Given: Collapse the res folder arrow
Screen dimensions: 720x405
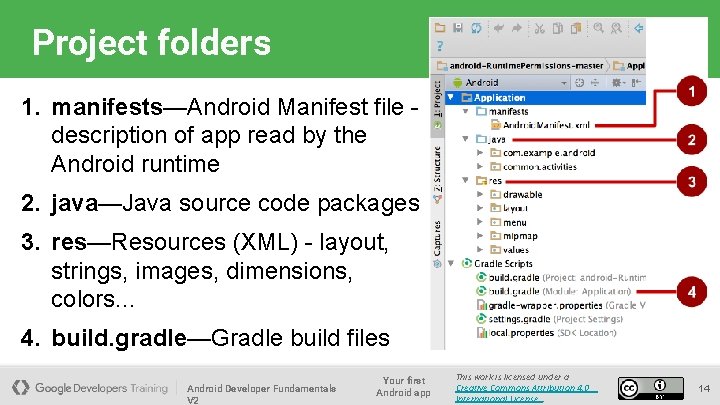Looking at the screenshot, I should pos(466,180).
